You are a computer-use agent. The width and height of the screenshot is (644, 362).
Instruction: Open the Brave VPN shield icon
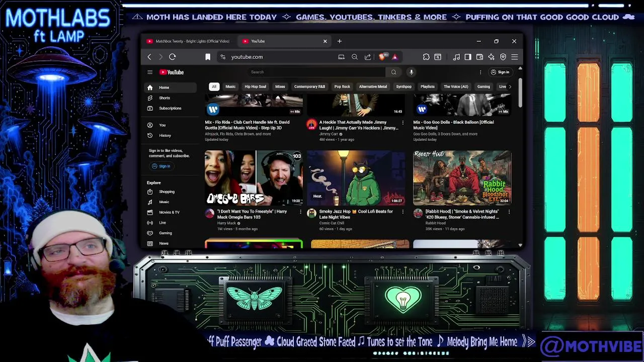click(x=503, y=57)
